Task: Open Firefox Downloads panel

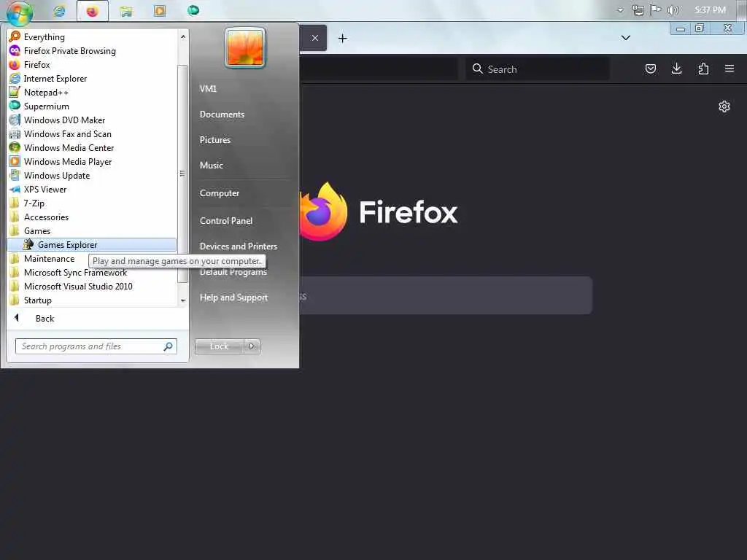Action: [x=676, y=69]
